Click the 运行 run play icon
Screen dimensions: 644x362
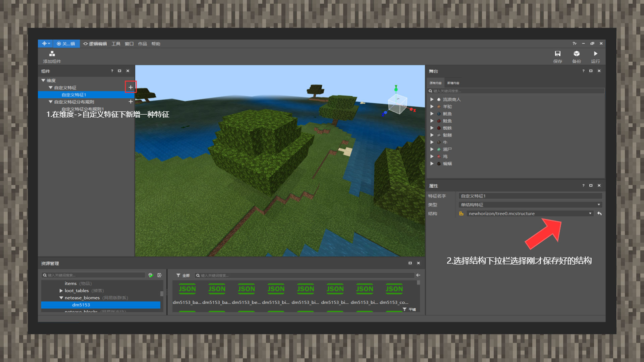(595, 54)
